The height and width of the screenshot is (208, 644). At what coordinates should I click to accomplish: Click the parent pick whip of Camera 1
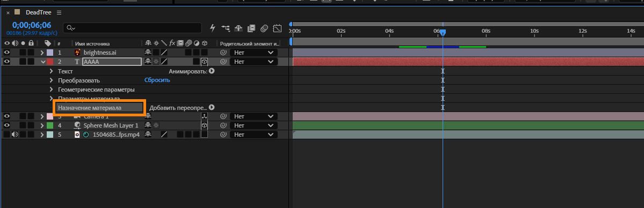pos(223,116)
